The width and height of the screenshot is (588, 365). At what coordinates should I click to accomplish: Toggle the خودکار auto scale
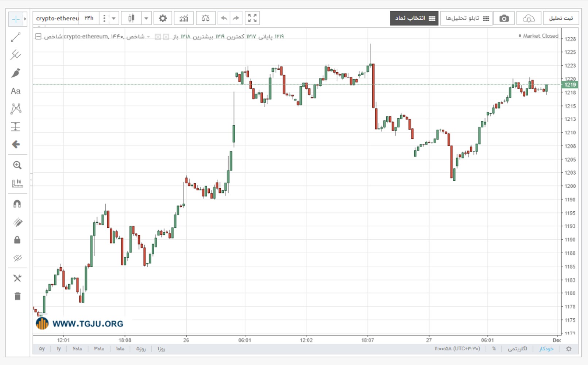pyautogui.click(x=546, y=349)
